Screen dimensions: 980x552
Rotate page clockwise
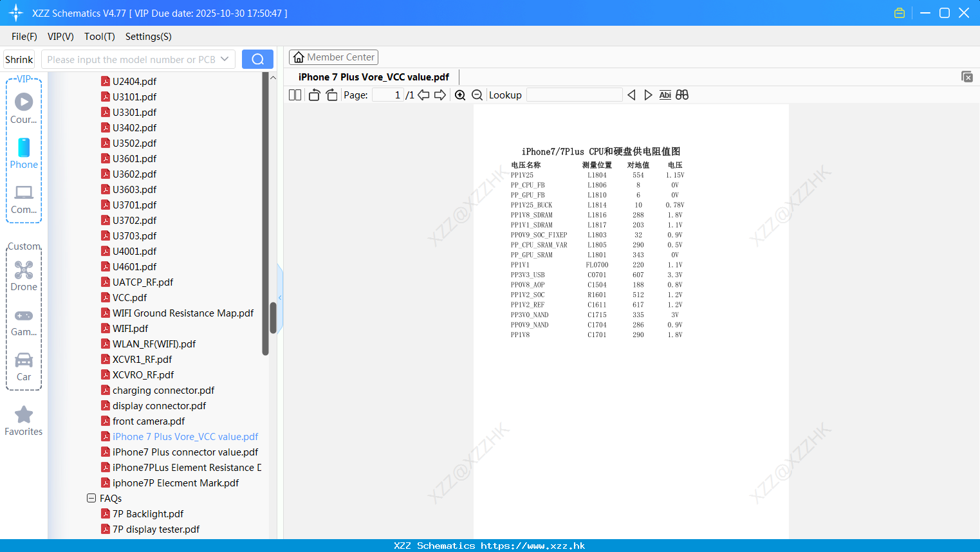pos(331,95)
